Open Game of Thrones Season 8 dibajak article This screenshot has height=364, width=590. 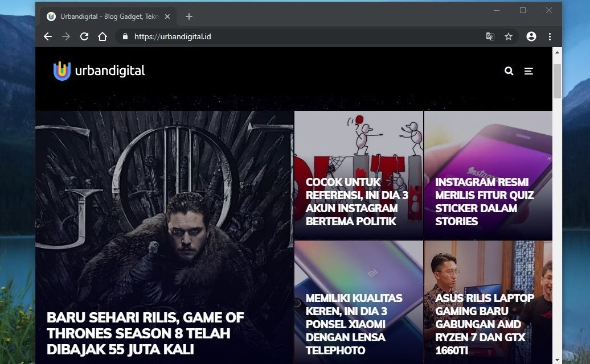coord(145,334)
